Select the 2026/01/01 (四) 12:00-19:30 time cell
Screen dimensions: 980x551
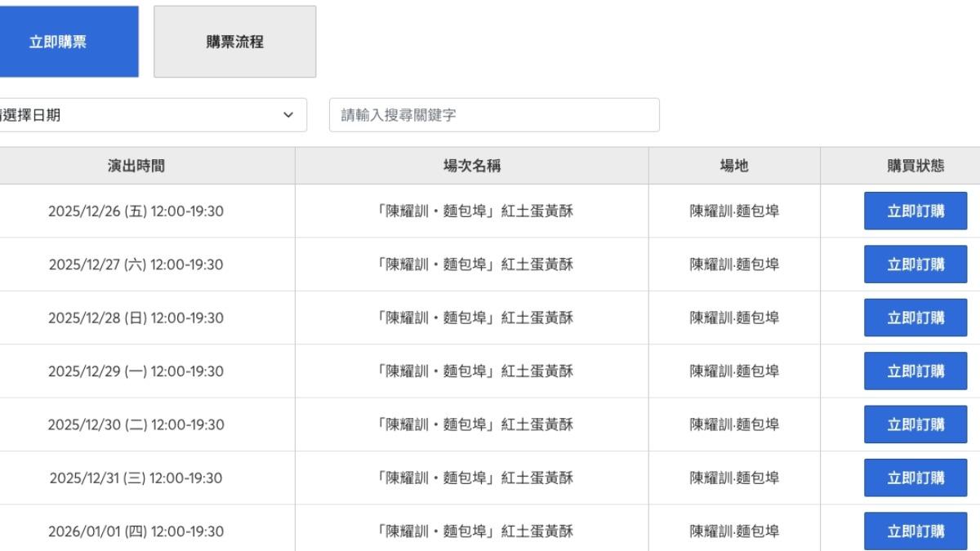pyautogui.click(x=136, y=531)
